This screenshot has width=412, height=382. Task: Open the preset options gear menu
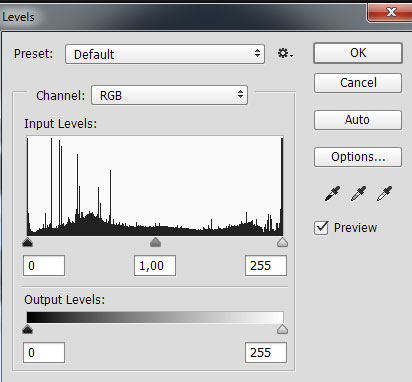(285, 53)
